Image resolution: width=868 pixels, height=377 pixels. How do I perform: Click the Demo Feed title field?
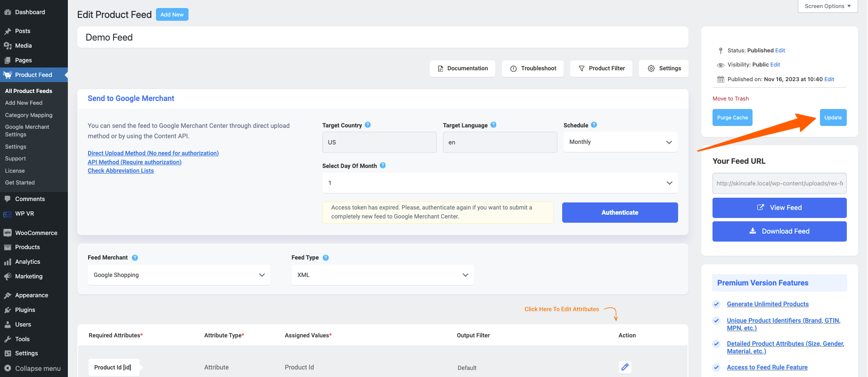pos(383,37)
